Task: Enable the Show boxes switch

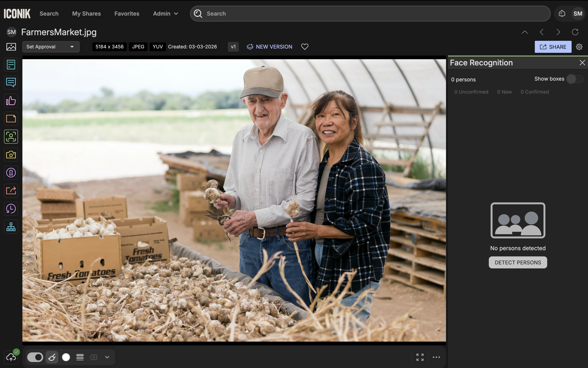Action: pos(575,79)
